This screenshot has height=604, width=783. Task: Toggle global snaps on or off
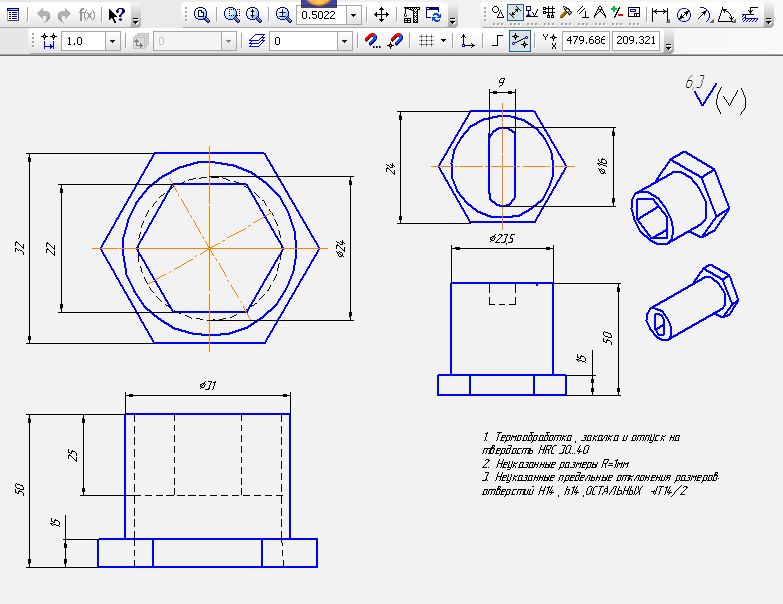click(x=395, y=41)
